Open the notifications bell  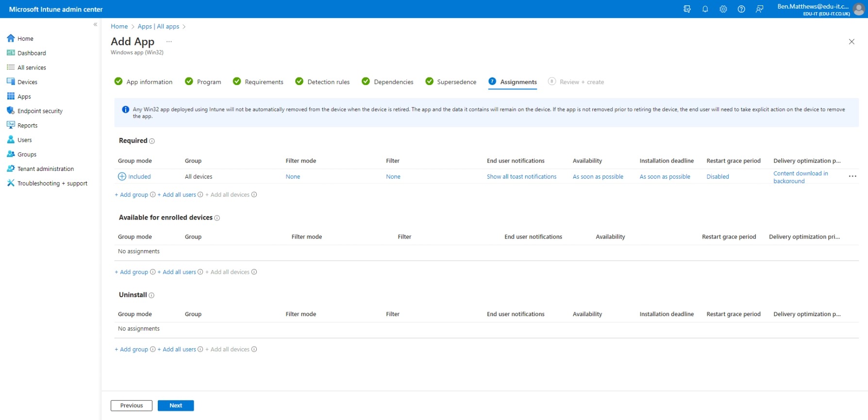(x=705, y=9)
